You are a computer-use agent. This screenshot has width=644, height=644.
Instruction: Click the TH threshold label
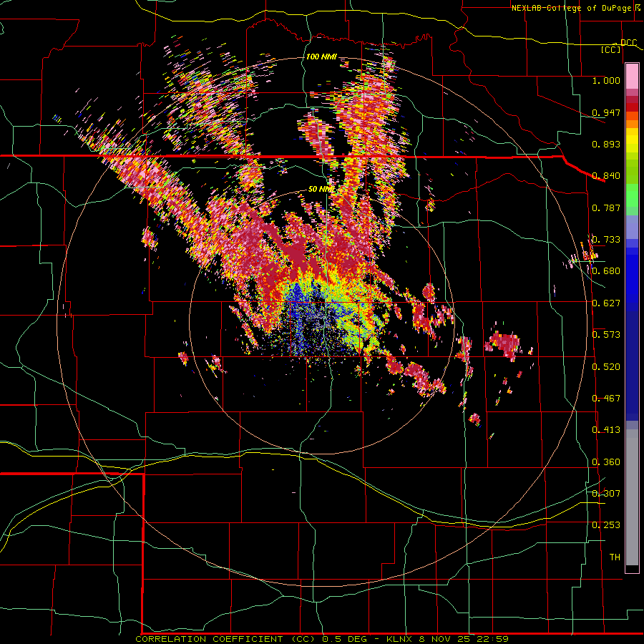615,557
